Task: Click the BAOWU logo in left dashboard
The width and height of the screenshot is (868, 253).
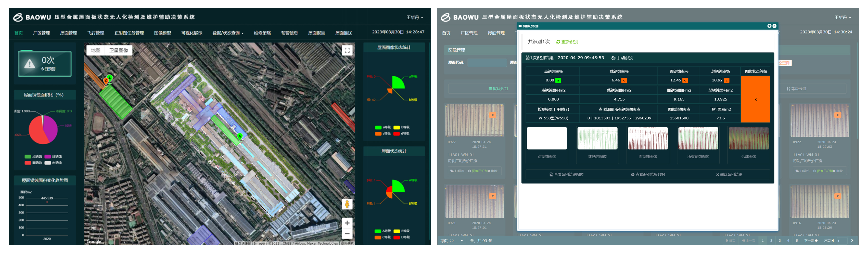Action: point(32,17)
